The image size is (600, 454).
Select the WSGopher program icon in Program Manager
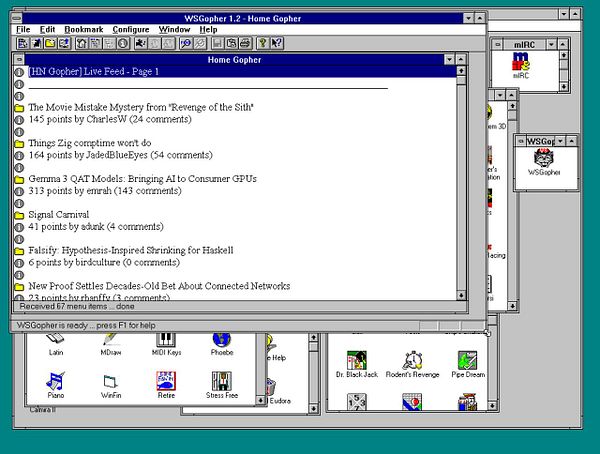click(x=544, y=162)
